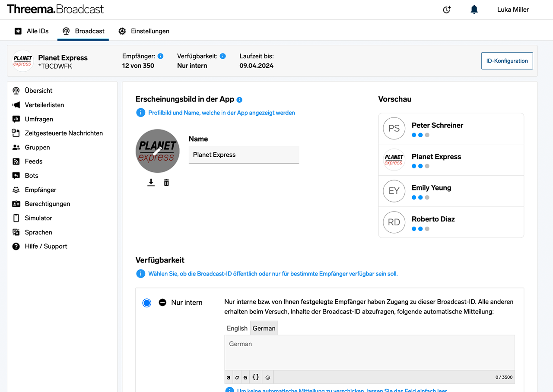Click the Name input field
The image size is (553, 392).
244,155
